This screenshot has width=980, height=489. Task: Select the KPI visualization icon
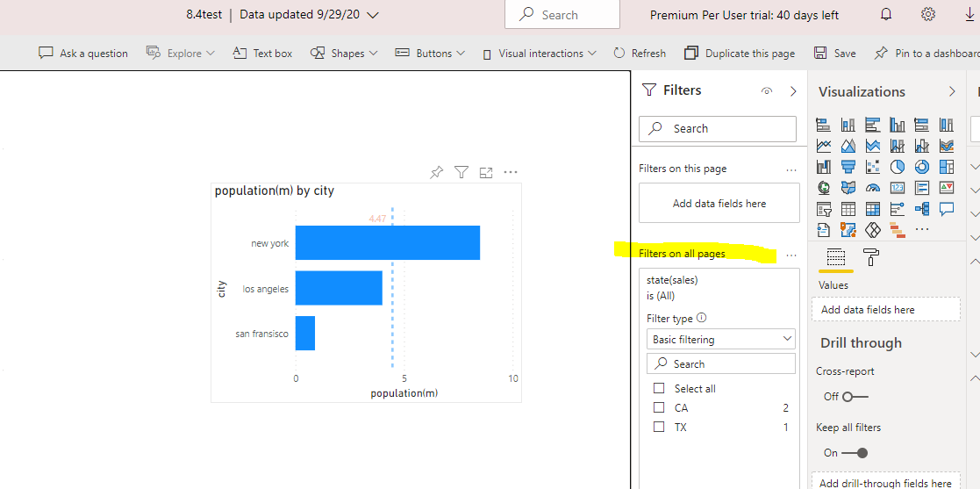point(947,187)
